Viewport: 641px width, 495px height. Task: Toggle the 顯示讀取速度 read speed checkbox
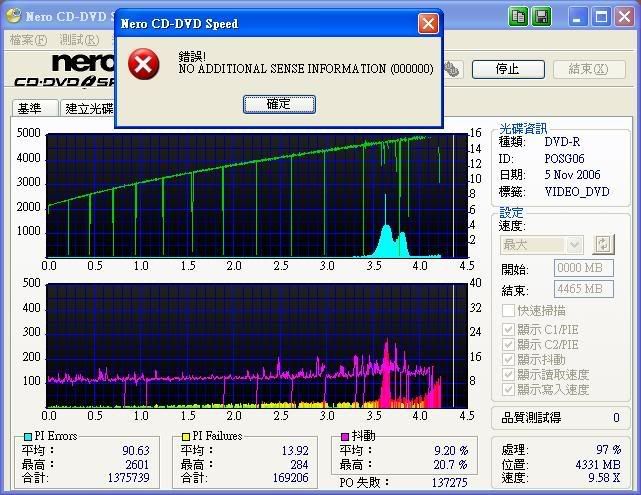(508, 374)
